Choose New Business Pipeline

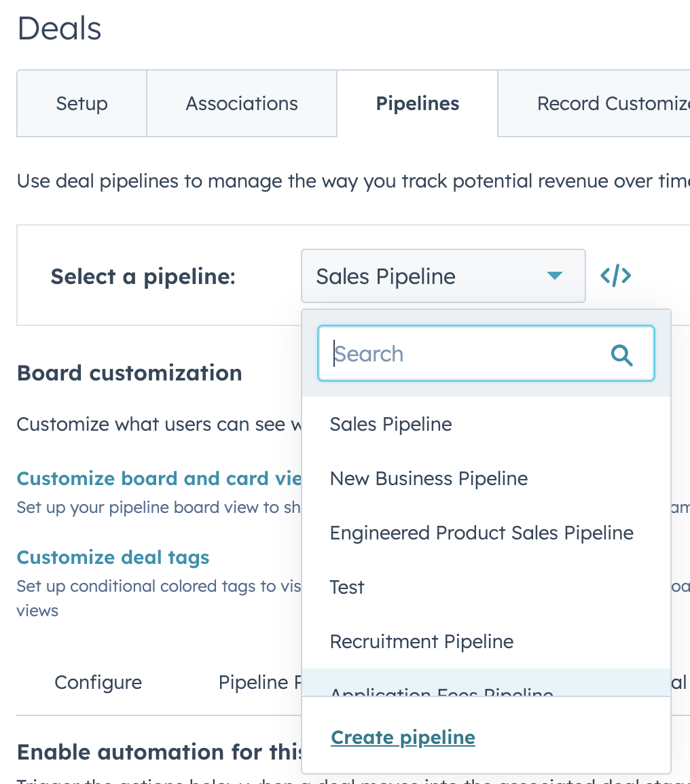coord(429,478)
